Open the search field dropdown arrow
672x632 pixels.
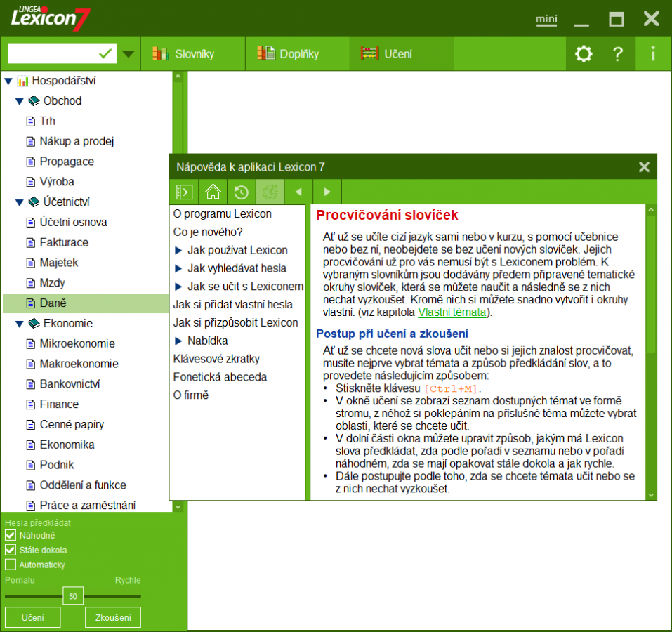point(128,53)
